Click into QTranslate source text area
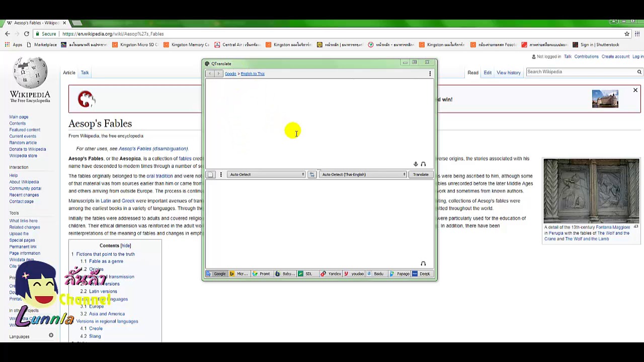Screen dimensions: 644x362 click(319, 123)
